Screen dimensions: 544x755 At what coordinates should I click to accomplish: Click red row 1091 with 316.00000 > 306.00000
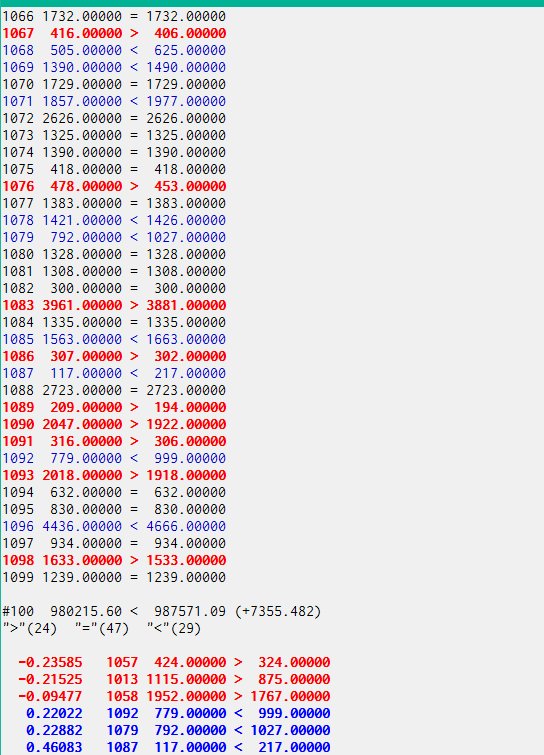pyautogui.click(x=114, y=441)
